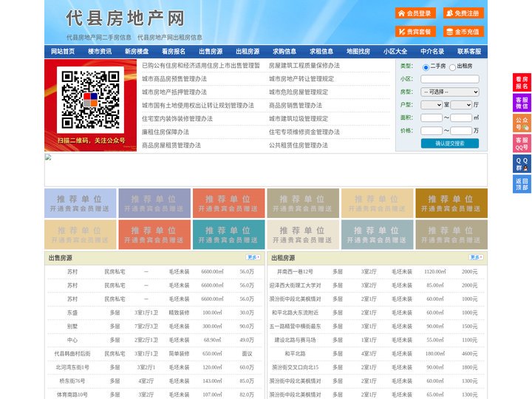Open 网站首页 in navigation bar
The image size is (532, 399).
pos(63,52)
